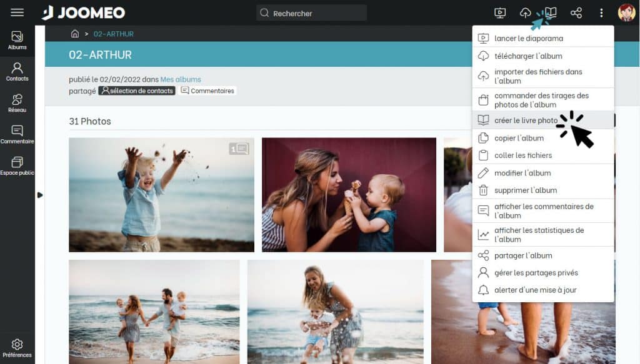The image size is (640, 364).
Task: Open the hamburger main menu
Action: (17, 12)
